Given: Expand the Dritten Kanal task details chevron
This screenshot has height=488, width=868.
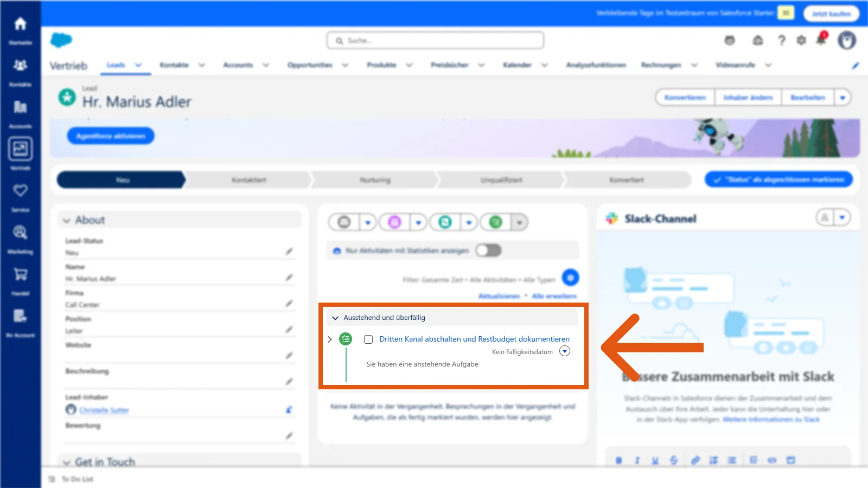Looking at the screenshot, I should (329, 339).
